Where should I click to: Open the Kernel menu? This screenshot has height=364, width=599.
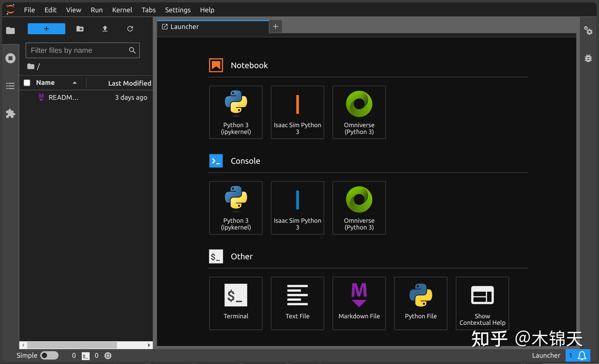pos(122,10)
